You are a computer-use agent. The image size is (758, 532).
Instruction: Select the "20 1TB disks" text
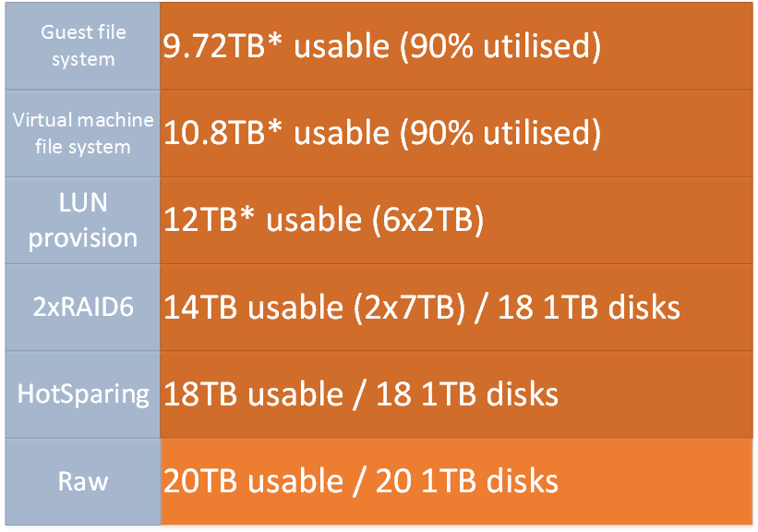tap(467, 481)
